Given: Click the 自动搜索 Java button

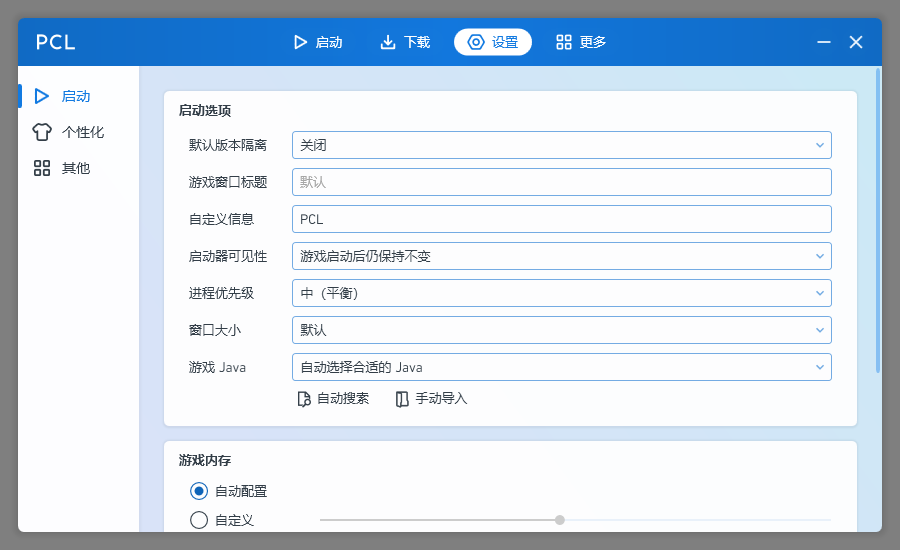Looking at the screenshot, I should pos(333,398).
